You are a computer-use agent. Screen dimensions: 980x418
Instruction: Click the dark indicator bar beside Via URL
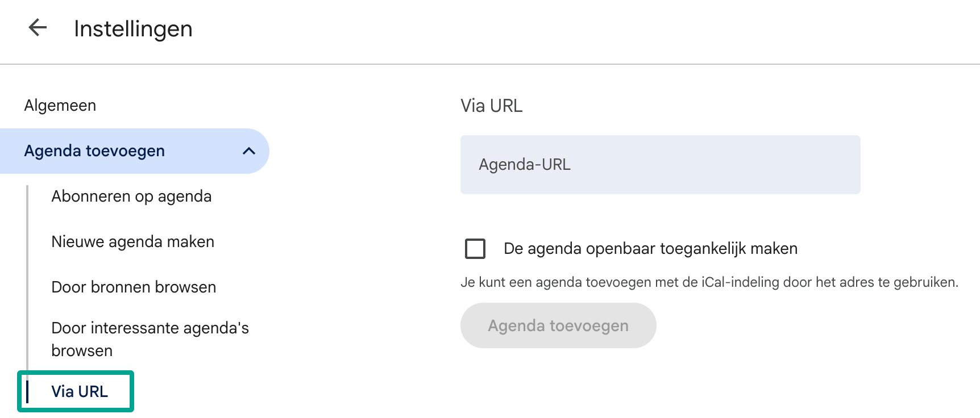tap(27, 391)
